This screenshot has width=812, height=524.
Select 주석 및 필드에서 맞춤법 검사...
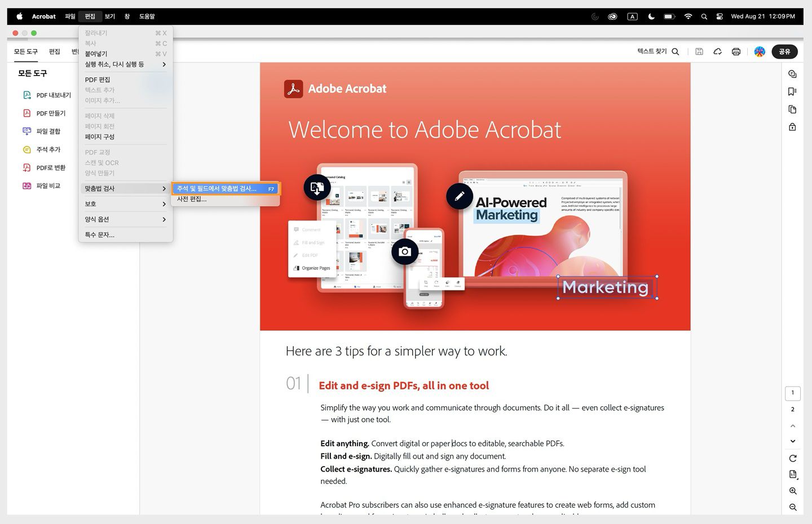pyautogui.click(x=226, y=189)
